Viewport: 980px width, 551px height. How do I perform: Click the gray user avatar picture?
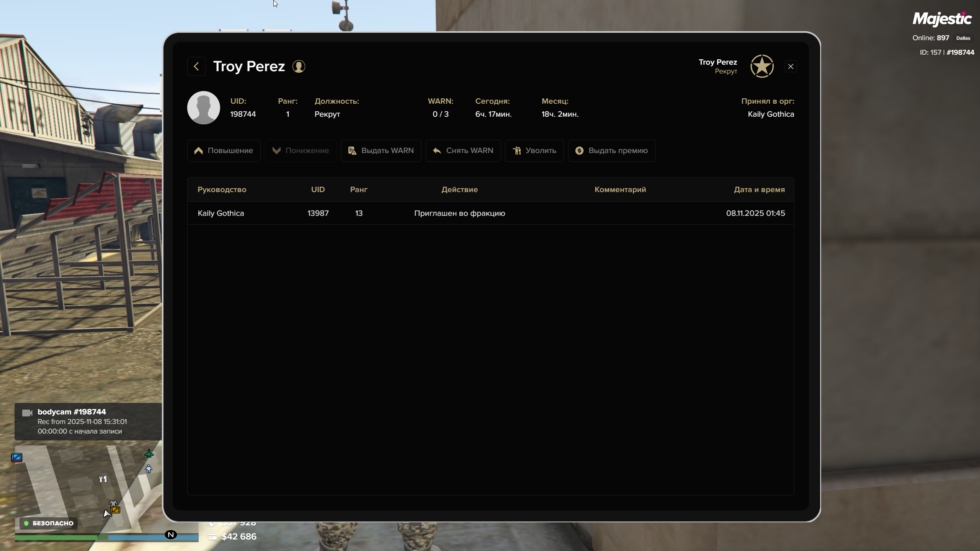(x=203, y=108)
